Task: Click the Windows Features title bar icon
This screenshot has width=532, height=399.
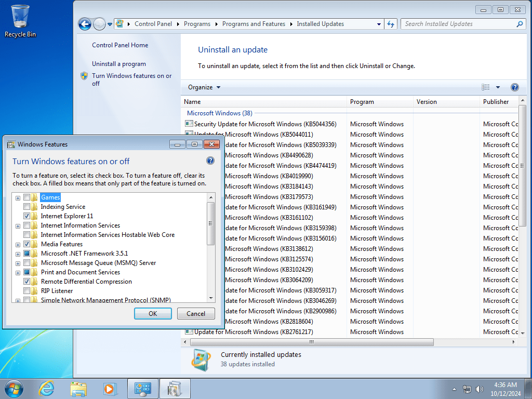Action: (x=11, y=144)
